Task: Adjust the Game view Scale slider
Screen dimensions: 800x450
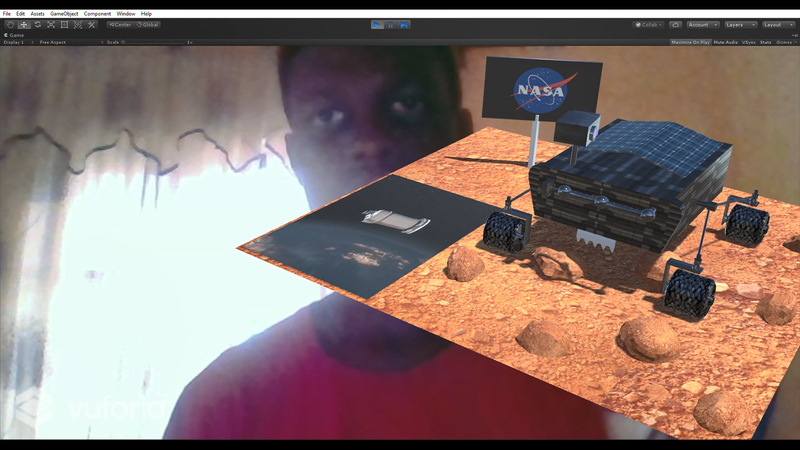Action: (154, 42)
